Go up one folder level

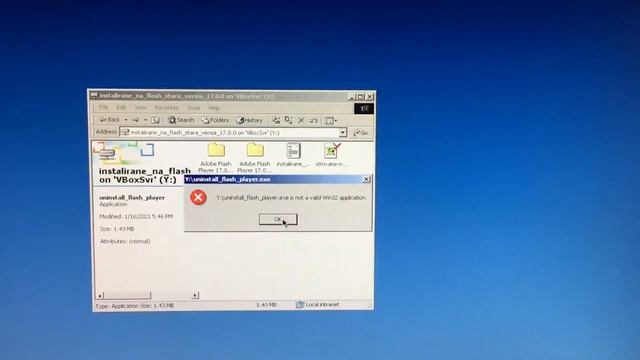pos(155,120)
